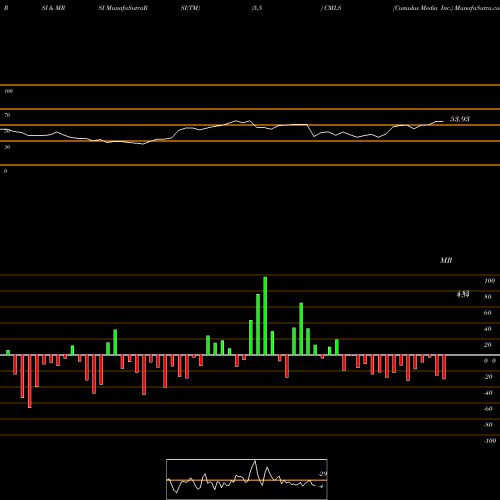Click the MR axis label 100 on right

click(x=489, y=281)
